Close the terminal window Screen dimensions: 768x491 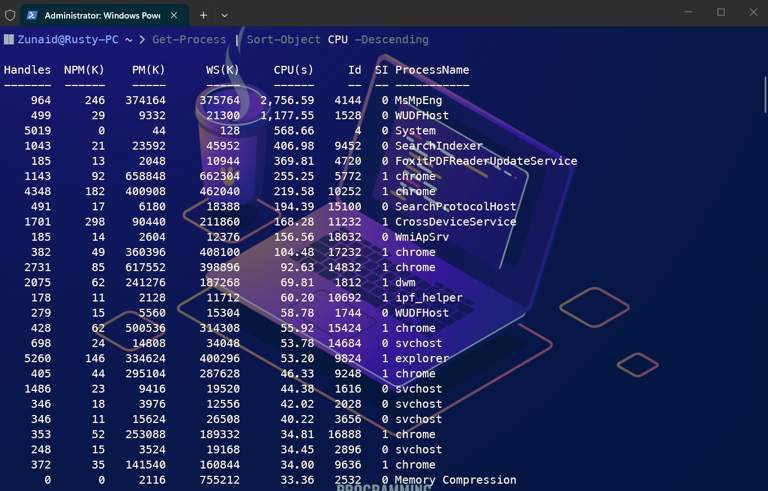(x=753, y=12)
